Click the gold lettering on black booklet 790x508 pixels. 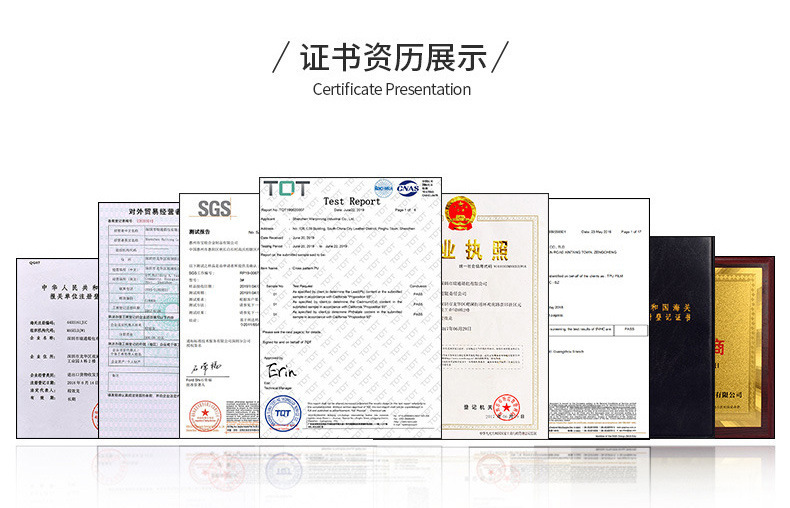(x=670, y=312)
